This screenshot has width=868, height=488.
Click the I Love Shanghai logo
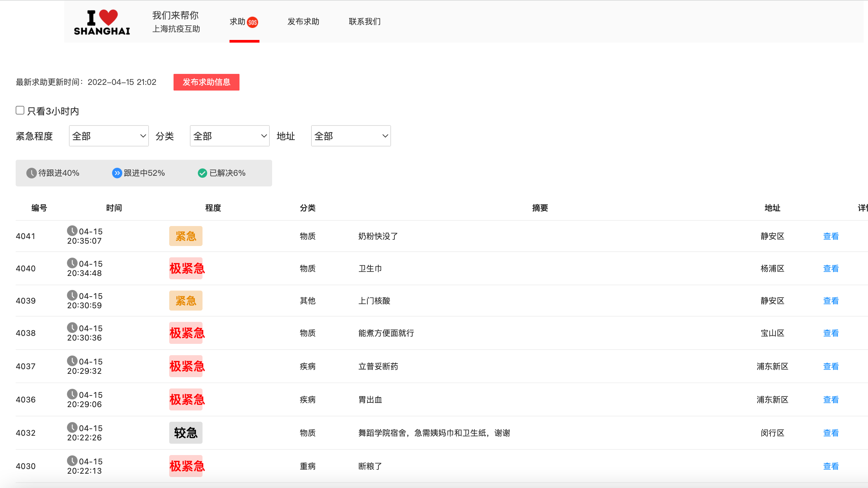tap(102, 22)
